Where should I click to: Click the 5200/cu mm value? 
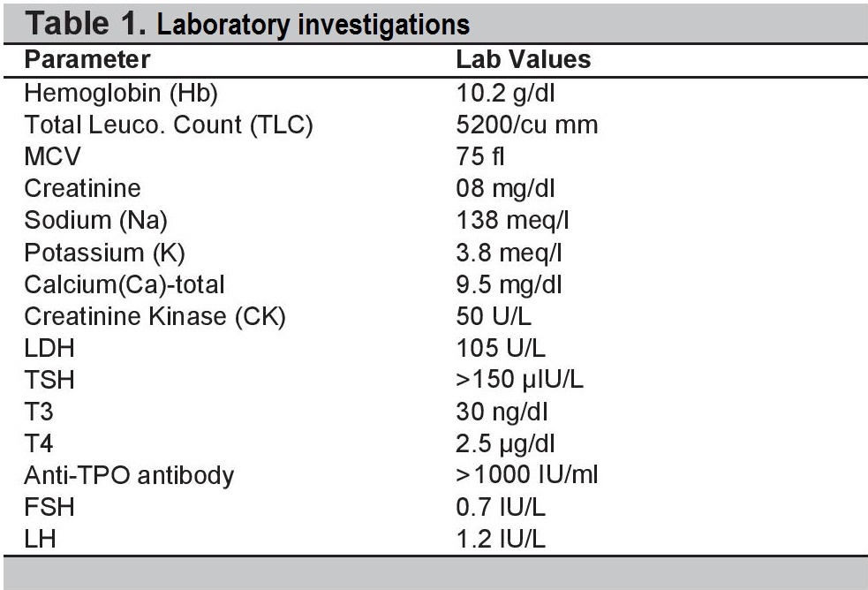(527, 125)
